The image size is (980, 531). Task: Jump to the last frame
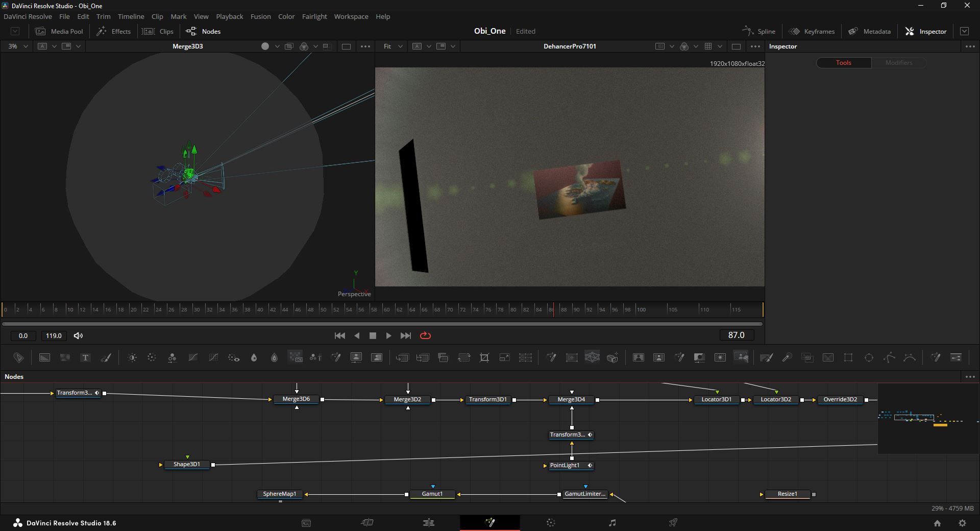(406, 335)
